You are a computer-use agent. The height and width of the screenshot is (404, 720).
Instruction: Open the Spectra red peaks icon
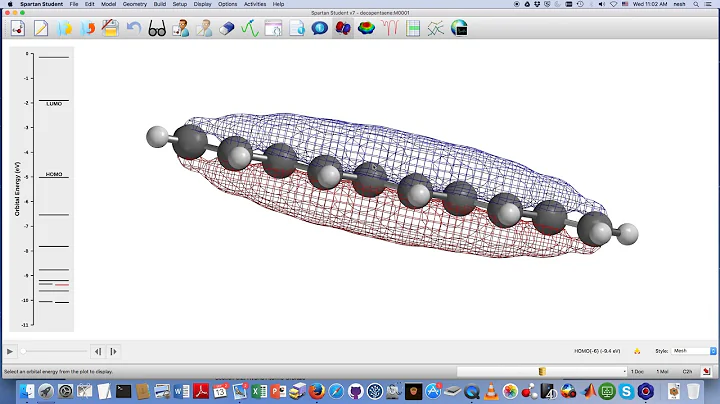(x=390, y=28)
